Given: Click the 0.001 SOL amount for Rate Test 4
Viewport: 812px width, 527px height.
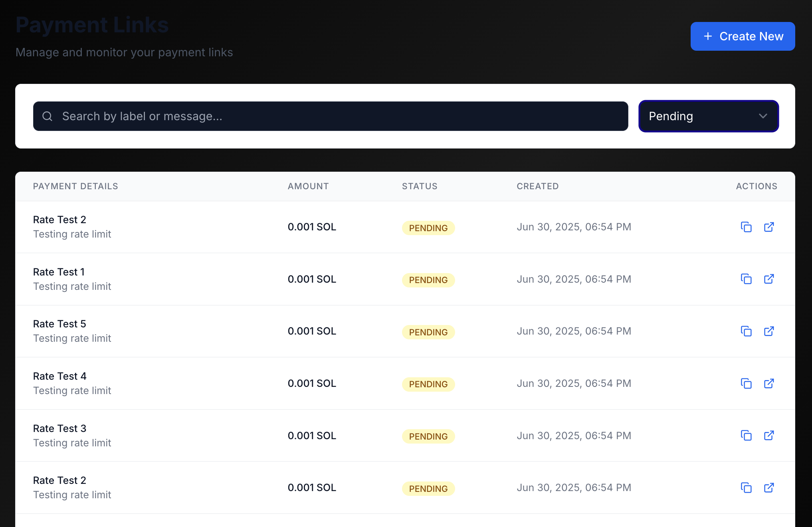Looking at the screenshot, I should coord(312,383).
